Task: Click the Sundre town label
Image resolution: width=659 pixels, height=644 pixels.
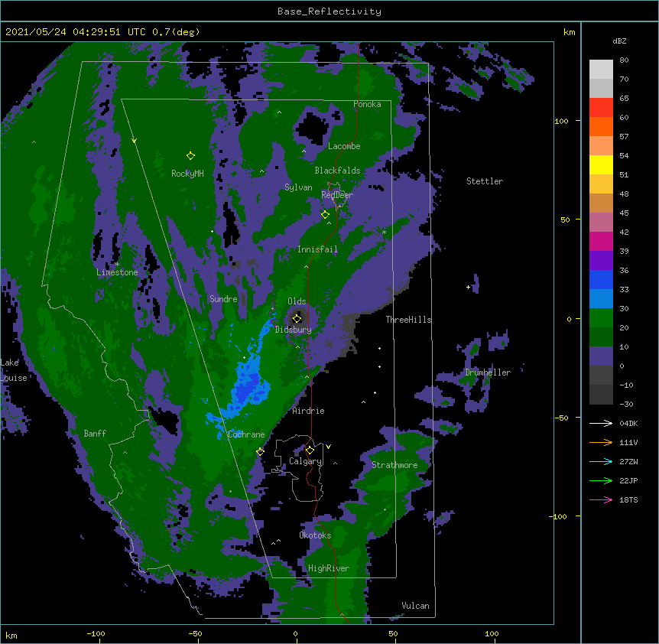Action: click(223, 299)
